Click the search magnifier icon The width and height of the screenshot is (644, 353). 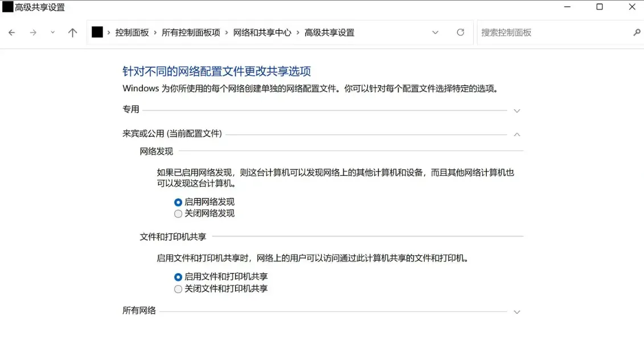click(x=637, y=32)
